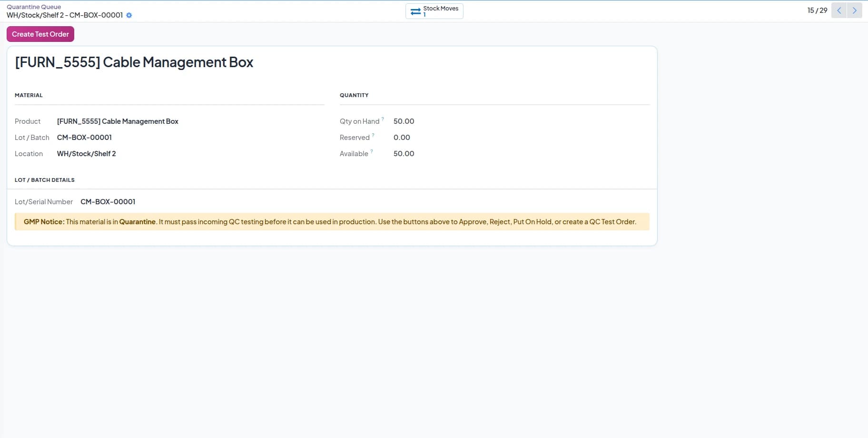Open the WH/Stock/Shelf 2 location link
The image size is (868, 438).
pos(87,154)
